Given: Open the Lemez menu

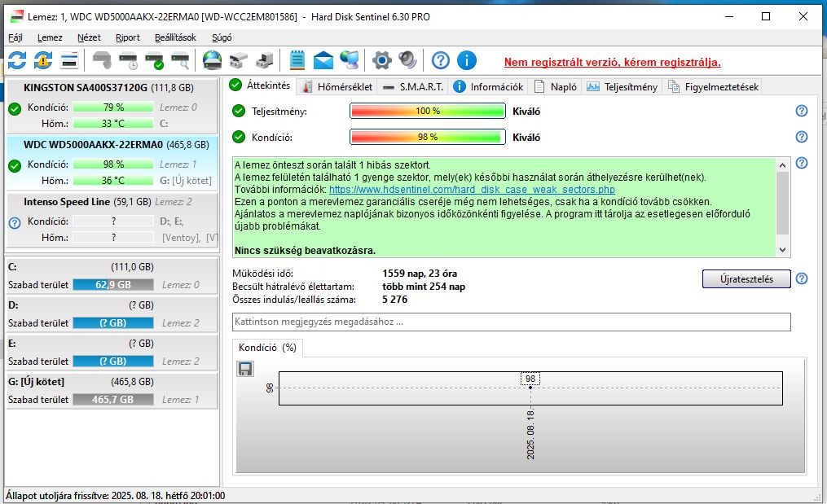Looking at the screenshot, I should pos(50,37).
